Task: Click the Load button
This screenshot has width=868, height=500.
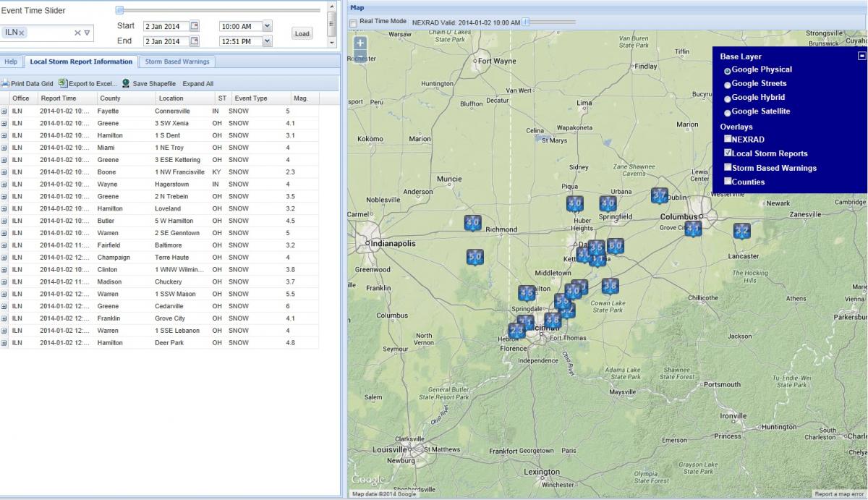Action: coord(302,33)
